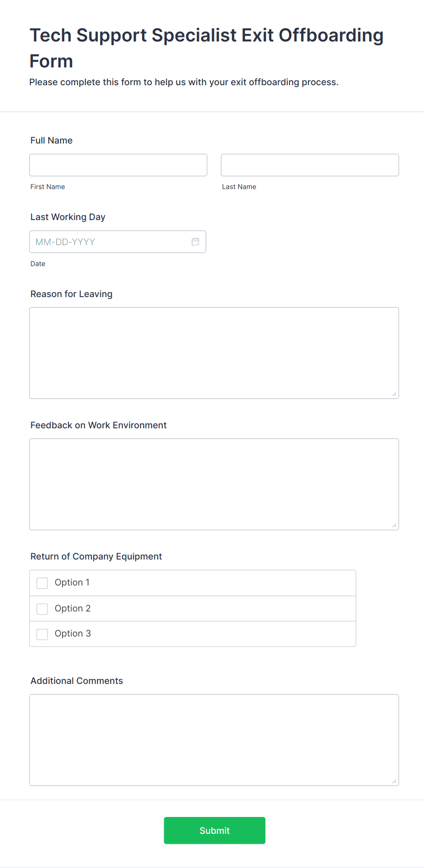Click the Last Name input field

point(310,165)
